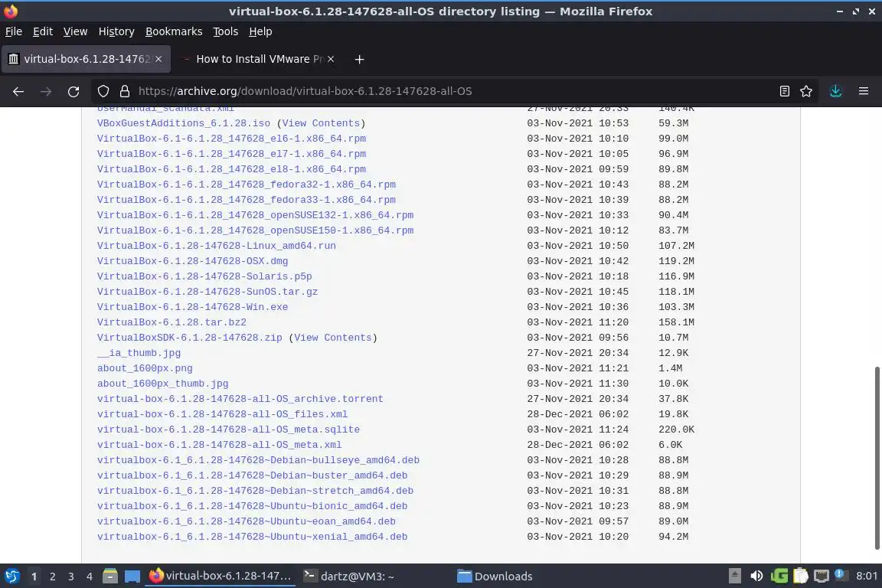Open the tracking protection shield icon
Screen dimensions: 882x588
point(103,91)
